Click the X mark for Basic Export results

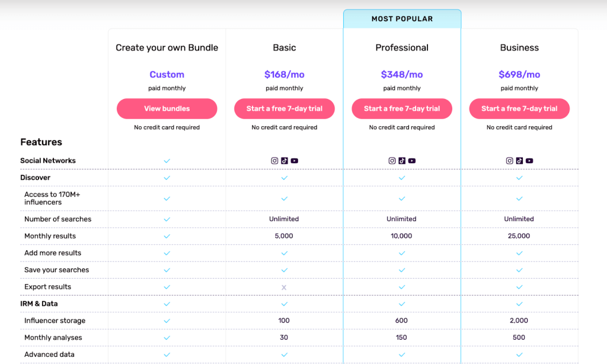pyautogui.click(x=284, y=288)
